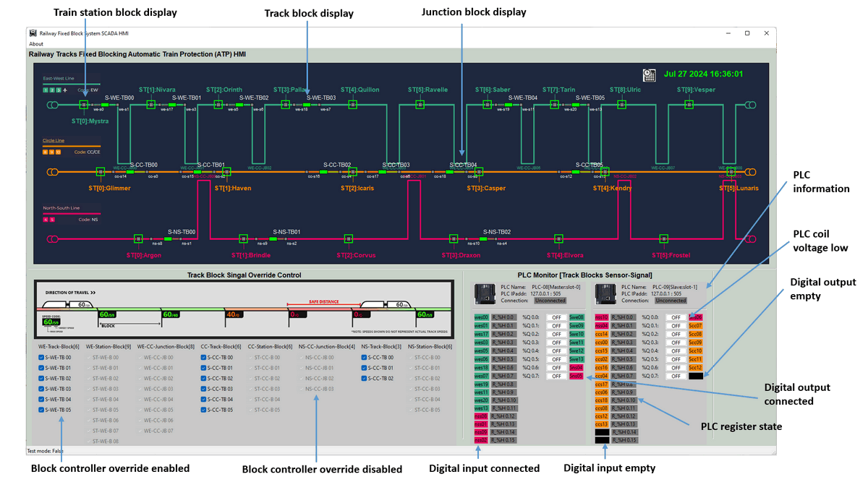Screen dimensions: 868x482
Task: Click PLC-08 %Q 0.0 OFF field
Action: point(556,317)
